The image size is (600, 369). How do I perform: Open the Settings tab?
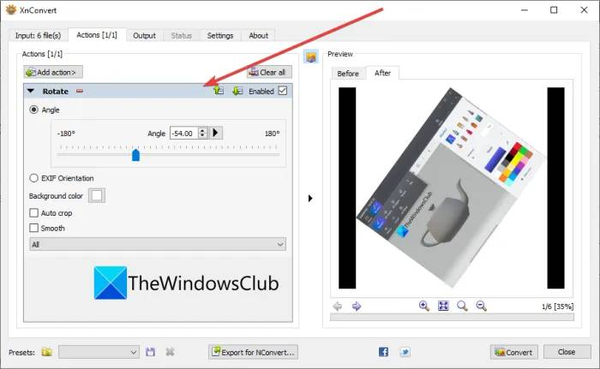[x=220, y=36]
